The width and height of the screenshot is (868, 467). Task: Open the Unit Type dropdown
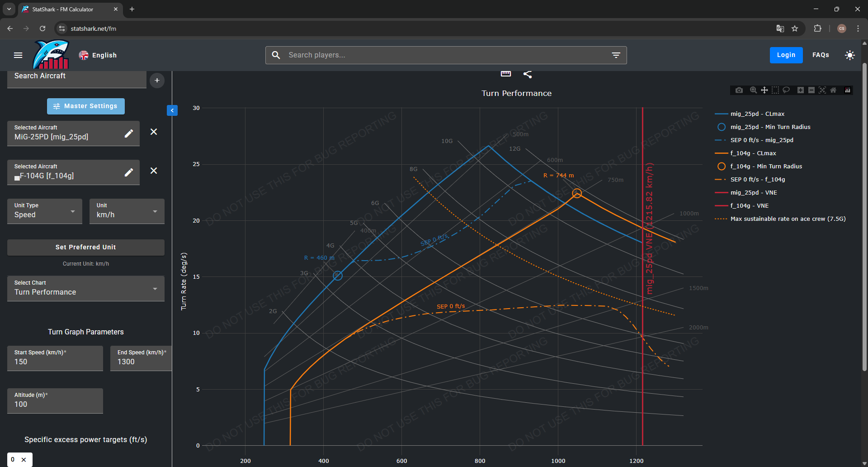[45, 211]
